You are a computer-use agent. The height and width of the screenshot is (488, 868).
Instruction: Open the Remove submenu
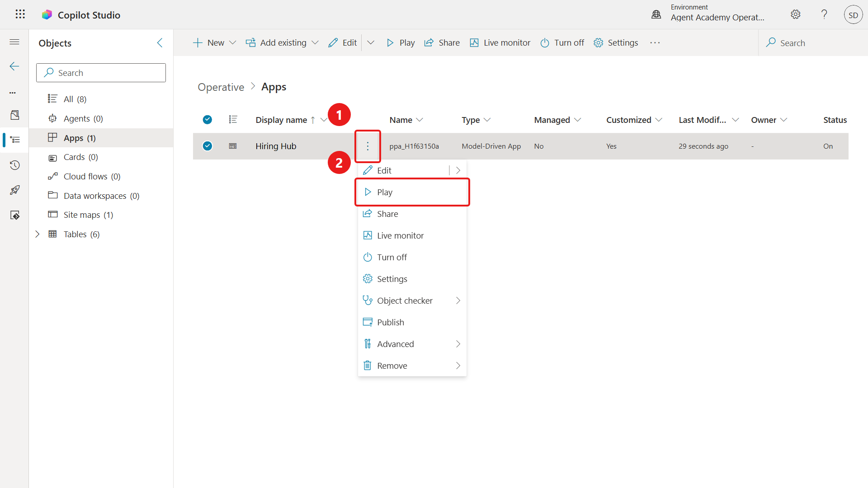pyautogui.click(x=412, y=366)
